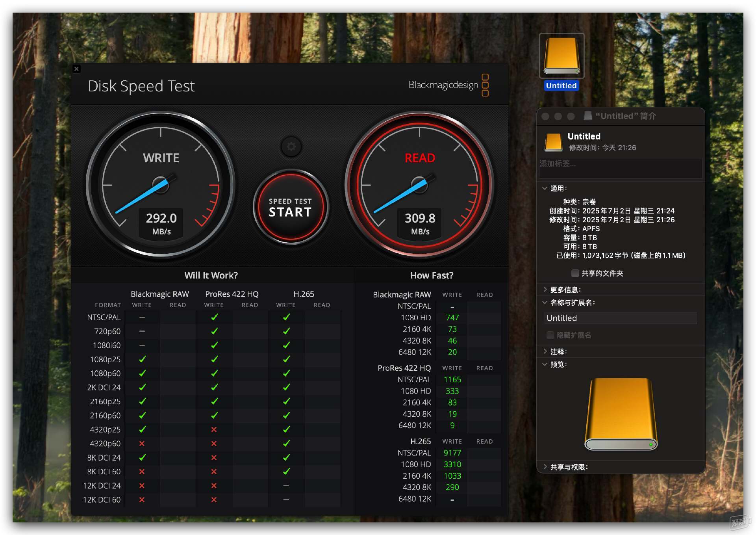Click the ProRes 422 HQ 1080 HD value 333

pyautogui.click(x=452, y=391)
